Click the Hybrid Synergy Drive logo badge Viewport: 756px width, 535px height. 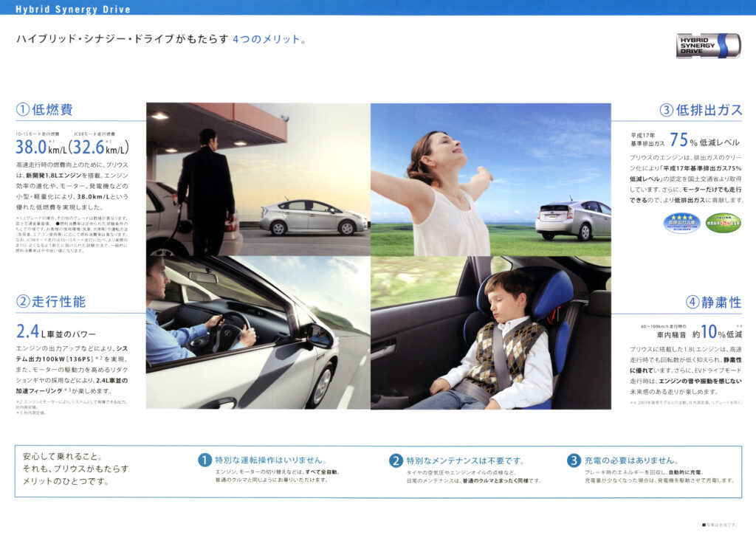click(x=709, y=46)
